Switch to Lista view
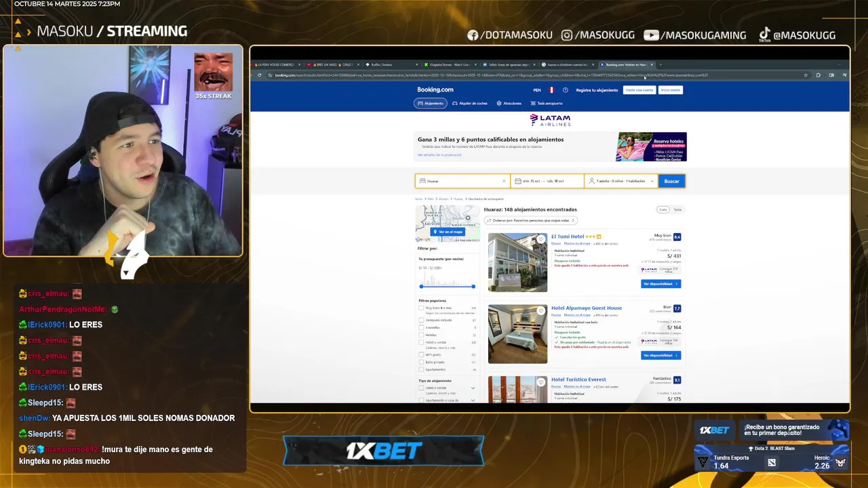 (x=663, y=209)
